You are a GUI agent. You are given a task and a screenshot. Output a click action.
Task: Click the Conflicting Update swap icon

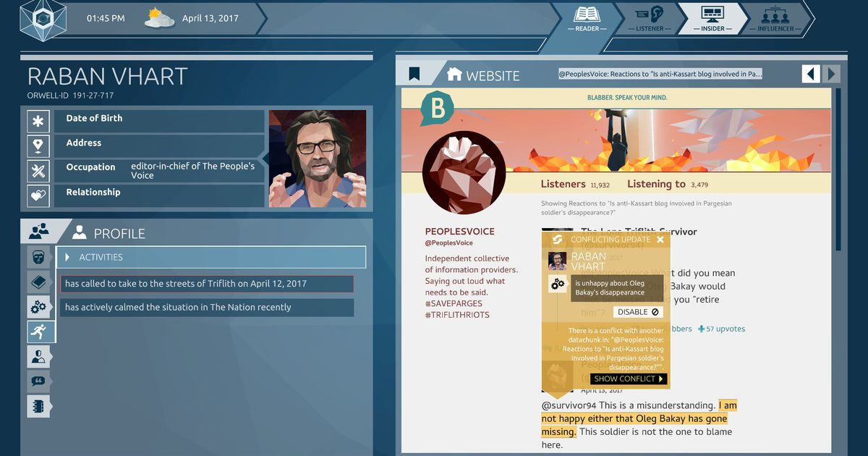[x=557, y=240]
